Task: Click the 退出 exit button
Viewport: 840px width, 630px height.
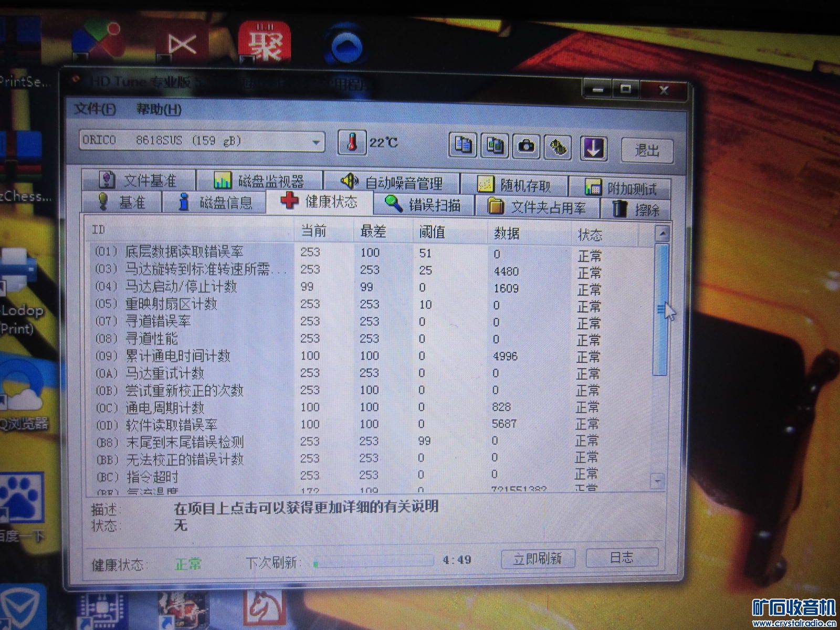Action: coord(647,151)
